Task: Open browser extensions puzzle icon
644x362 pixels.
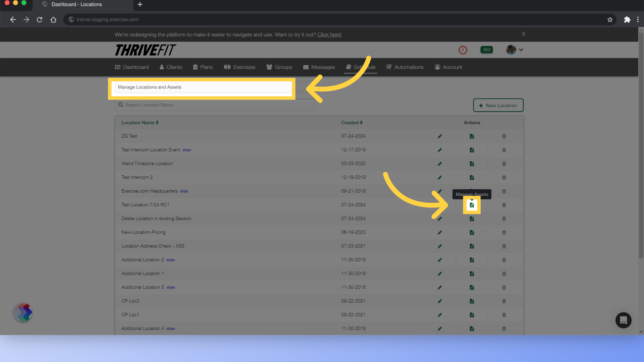Action: 627,20
